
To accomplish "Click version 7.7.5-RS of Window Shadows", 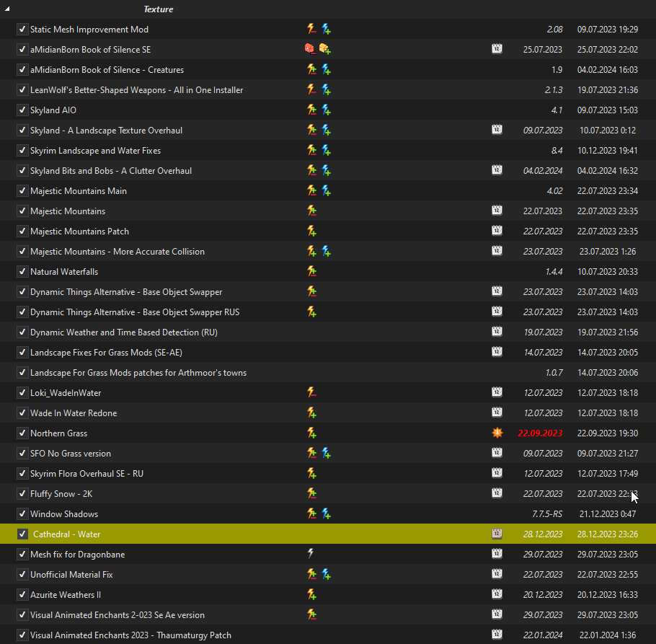I will pyautogui.click(x=547, y=514).
